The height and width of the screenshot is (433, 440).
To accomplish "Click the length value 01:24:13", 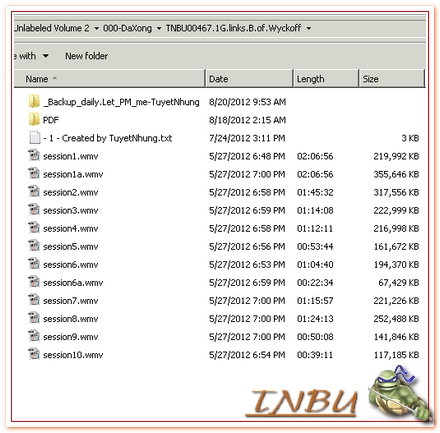I will [315, 319].
